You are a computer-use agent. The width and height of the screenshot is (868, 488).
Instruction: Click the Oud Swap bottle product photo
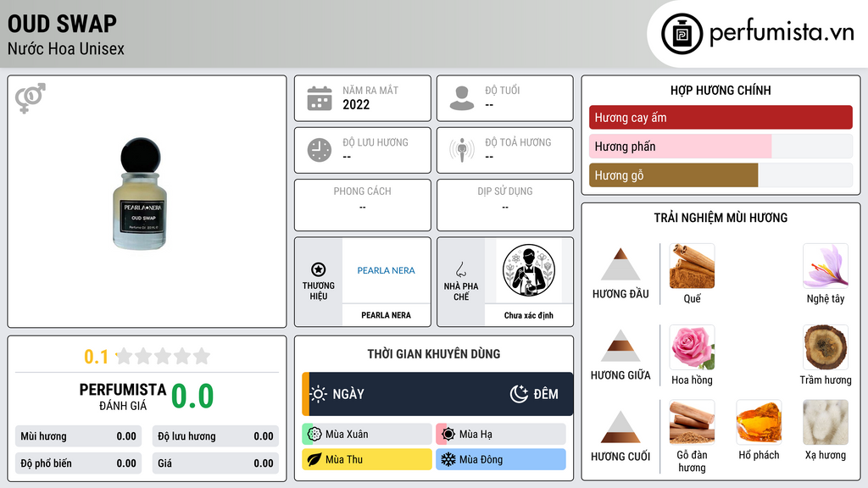[x=140, y=194]
